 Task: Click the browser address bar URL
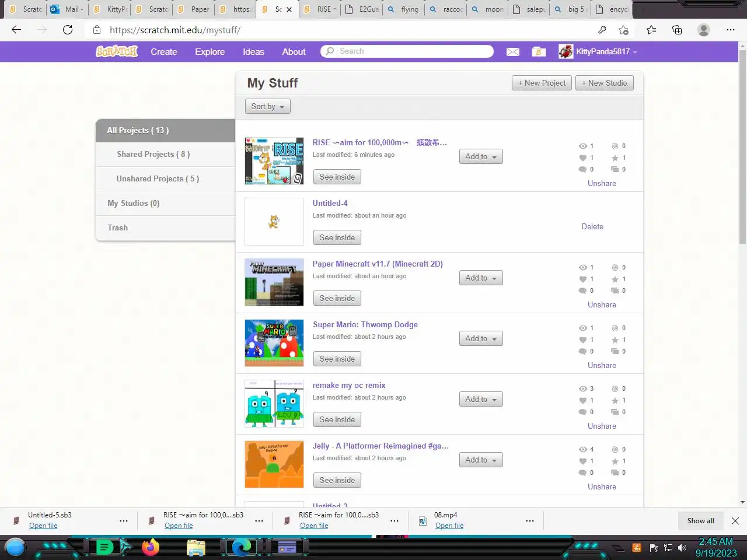[175, 30]
